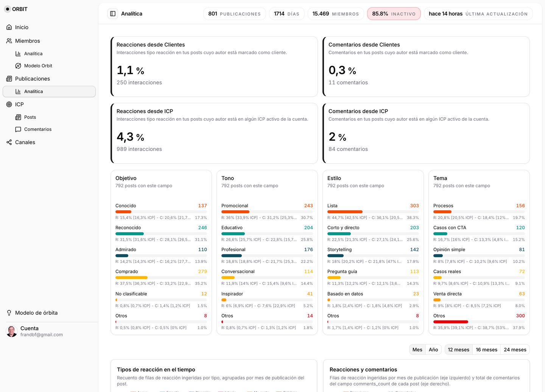Click the 801 Publicaciones stat pill
Screen dimensions: 545x392
pos(234,14)
